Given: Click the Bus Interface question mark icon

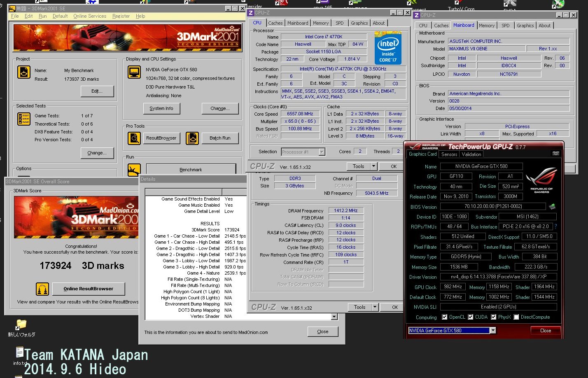Looking at the screenshot, I should point(555,226).
